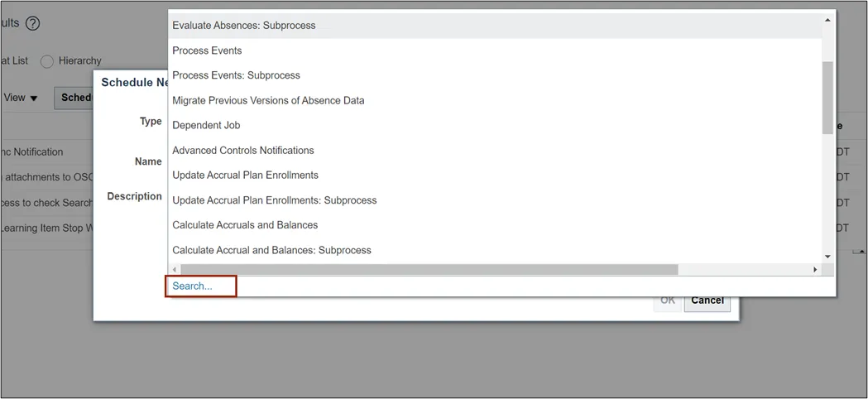
Task: Pick Process Events: Subprocess in list
Action: point(236,75)
